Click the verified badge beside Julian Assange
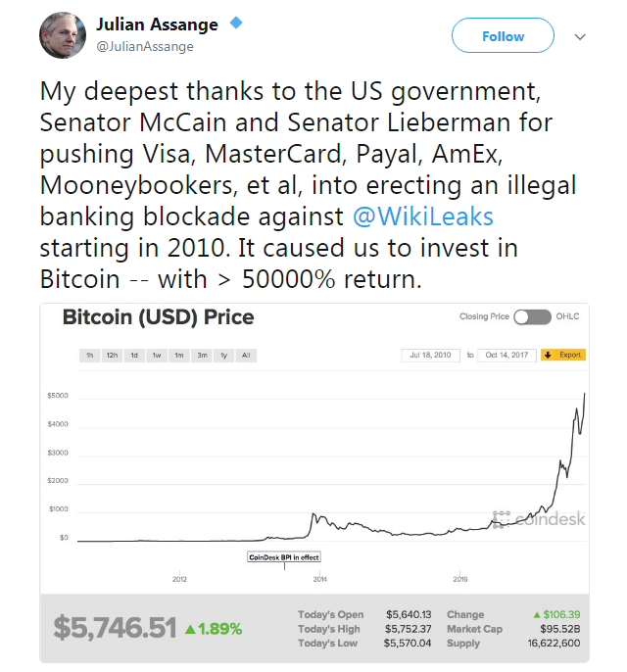Image resolution: width=627 pixels, height=672 pixels. click(x=235, y=23)
